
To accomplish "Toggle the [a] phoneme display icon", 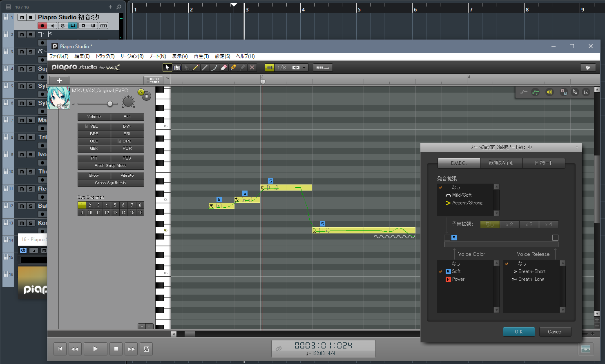I will coord(586,92).
